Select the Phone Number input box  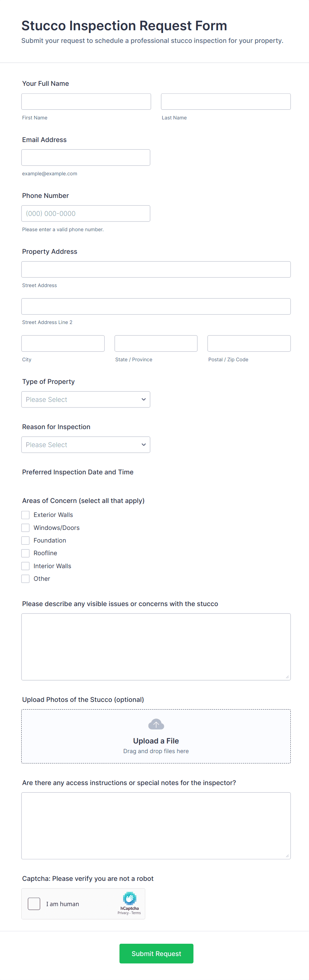(x=85, y=214)
